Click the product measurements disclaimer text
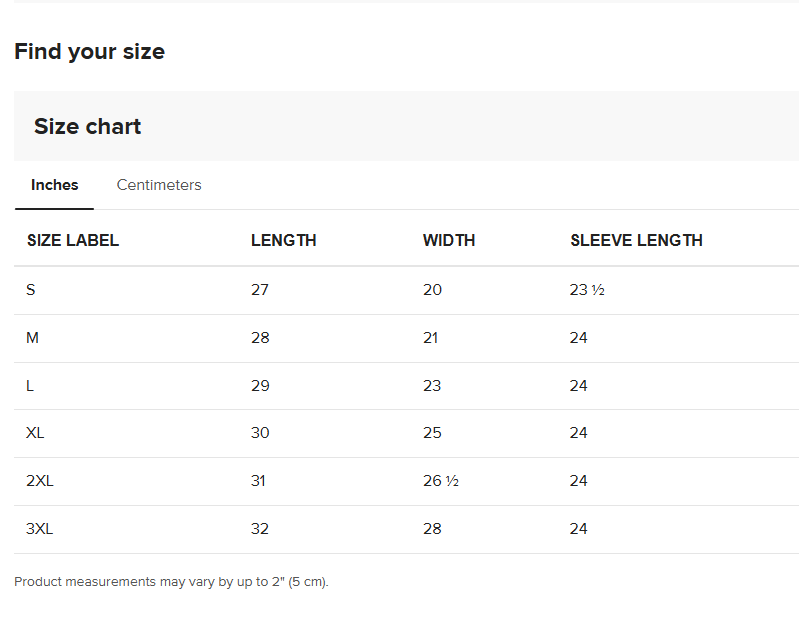 pos(171,582)
